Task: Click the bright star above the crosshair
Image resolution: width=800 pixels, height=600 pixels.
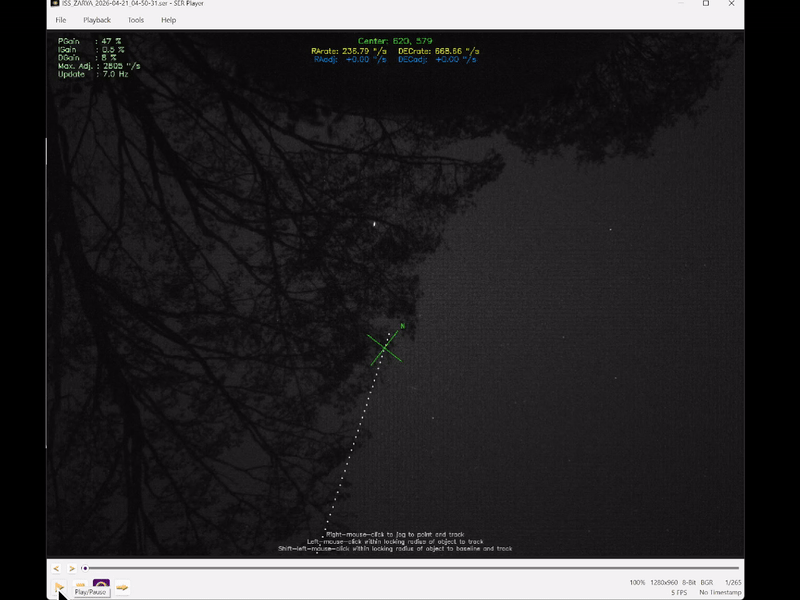Action: click(x=375, y=224)
